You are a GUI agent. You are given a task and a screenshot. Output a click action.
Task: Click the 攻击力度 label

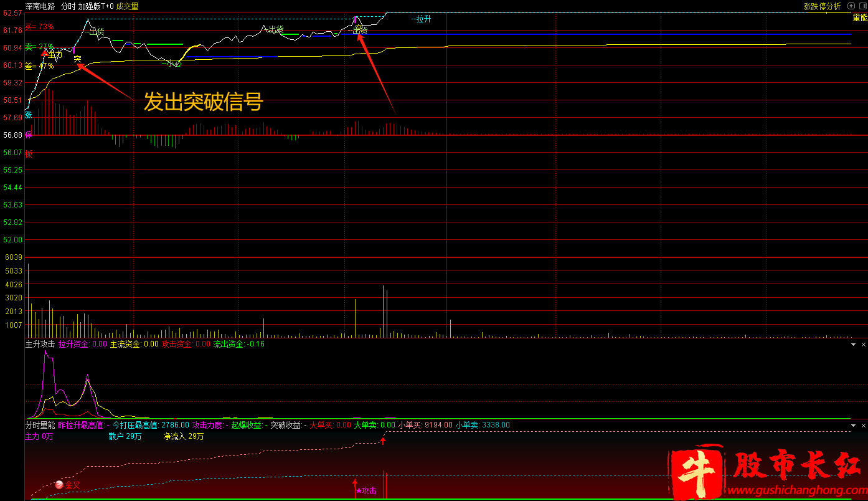point(210,426)
